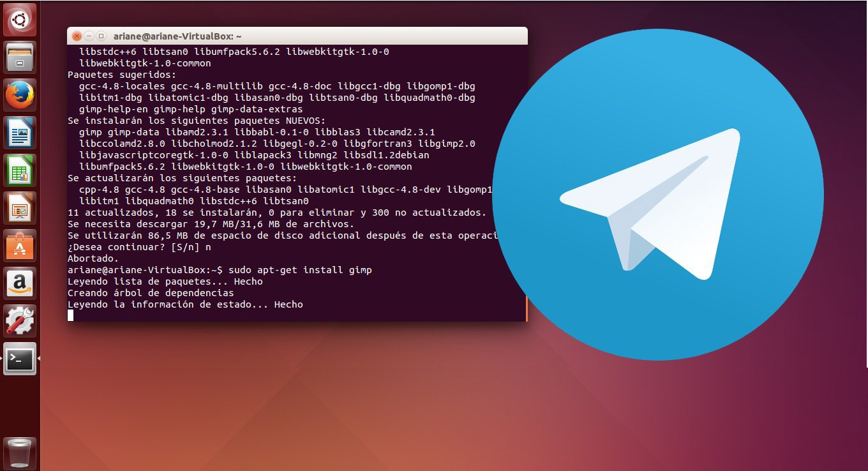Click 'Creando árbol de dependencias' line

click(151, 293)
